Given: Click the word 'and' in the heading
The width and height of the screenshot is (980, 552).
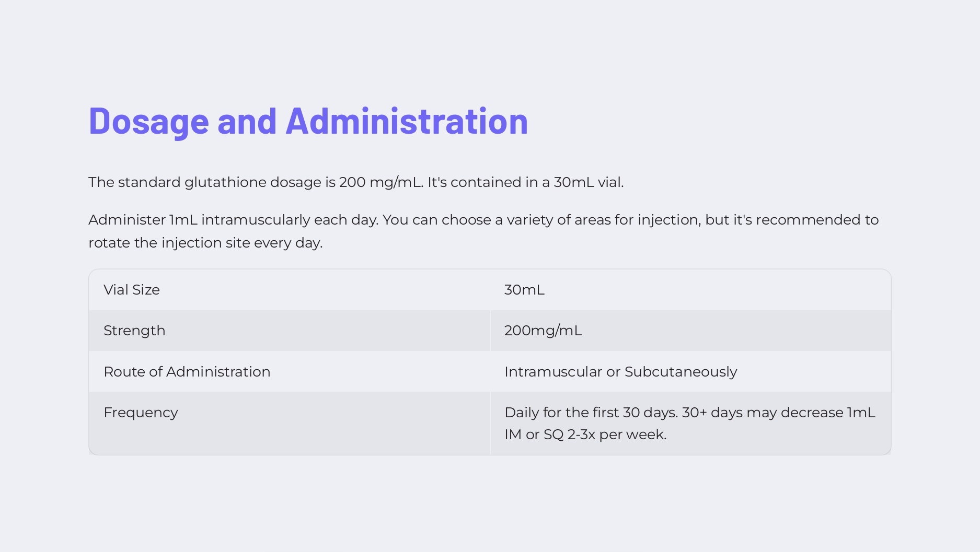Looking at the screenshot, I should [247, 121].
